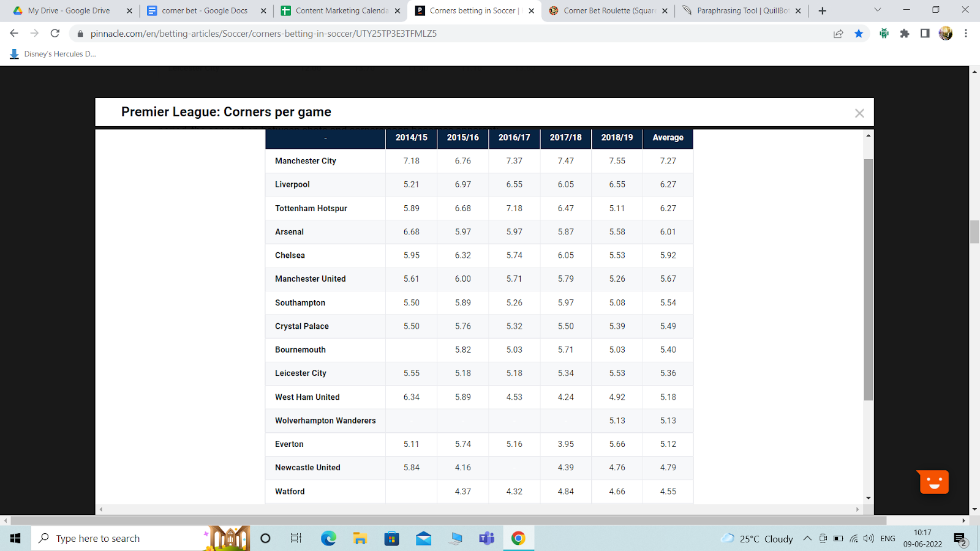Screen dimensions: 980x551
Task: Switch to Corner Bet Roulette tab
Action: click(x=609, y=10)
